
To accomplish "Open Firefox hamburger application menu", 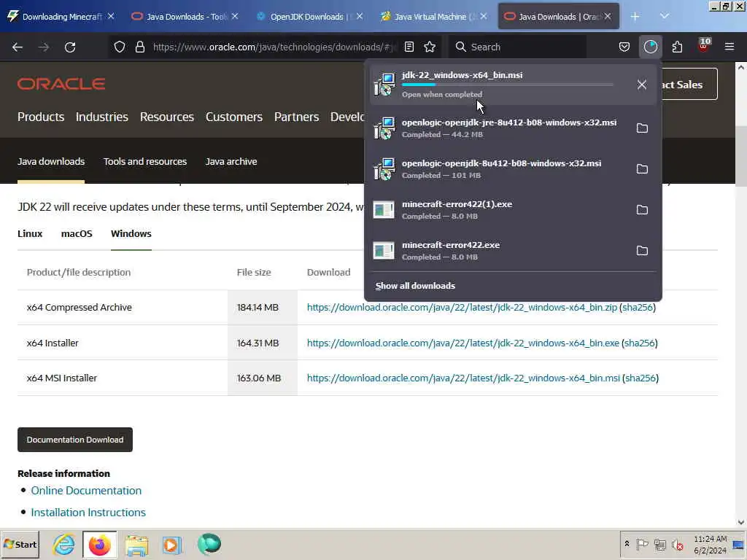I will [729, 47].
